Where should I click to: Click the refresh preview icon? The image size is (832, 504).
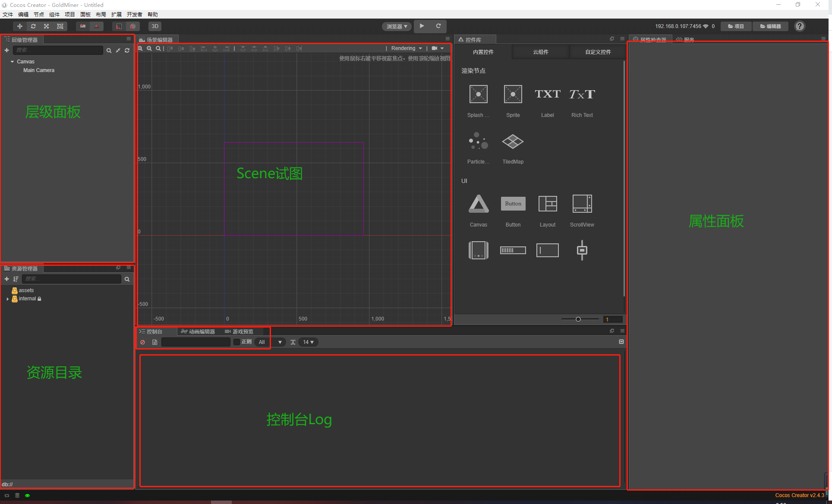point(438,26)
